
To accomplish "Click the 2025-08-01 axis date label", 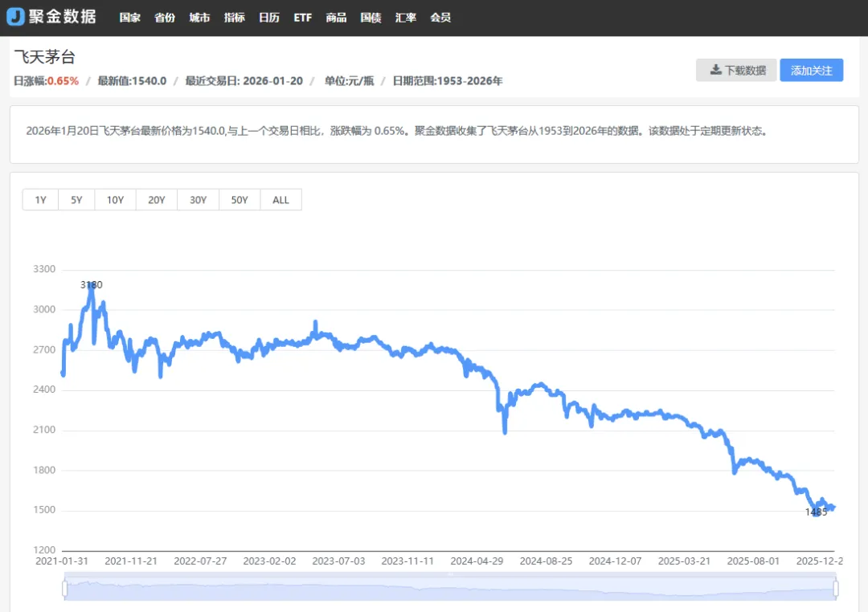I will click(753, 561).
